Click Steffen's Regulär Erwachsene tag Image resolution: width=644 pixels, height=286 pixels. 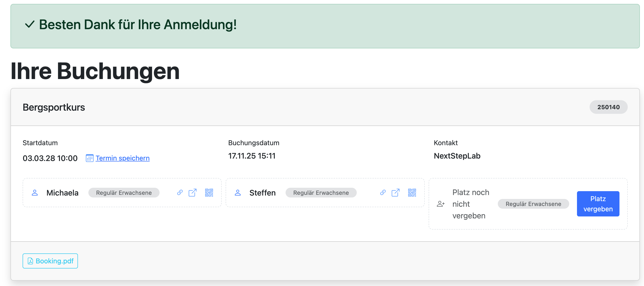[x=321, y=192]
